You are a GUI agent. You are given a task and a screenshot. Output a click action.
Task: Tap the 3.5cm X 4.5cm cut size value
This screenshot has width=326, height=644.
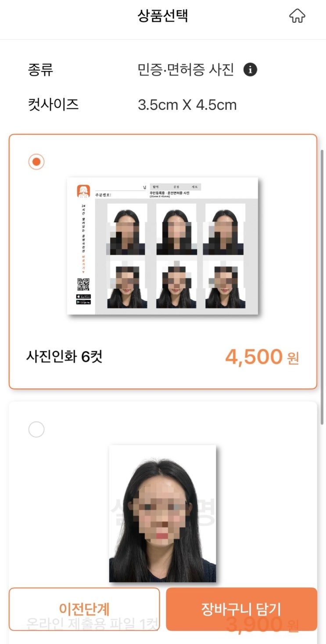(x=187, y=105)
